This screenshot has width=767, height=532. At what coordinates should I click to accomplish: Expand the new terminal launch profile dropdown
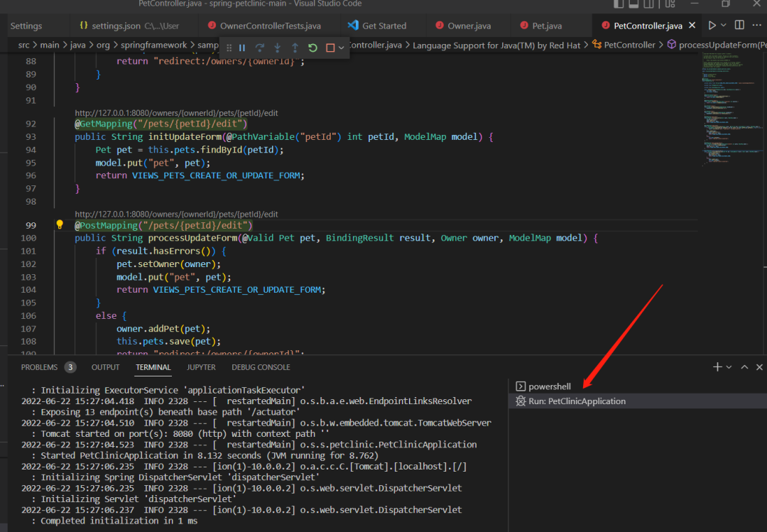pyautogui.click(x=729, y=367)
